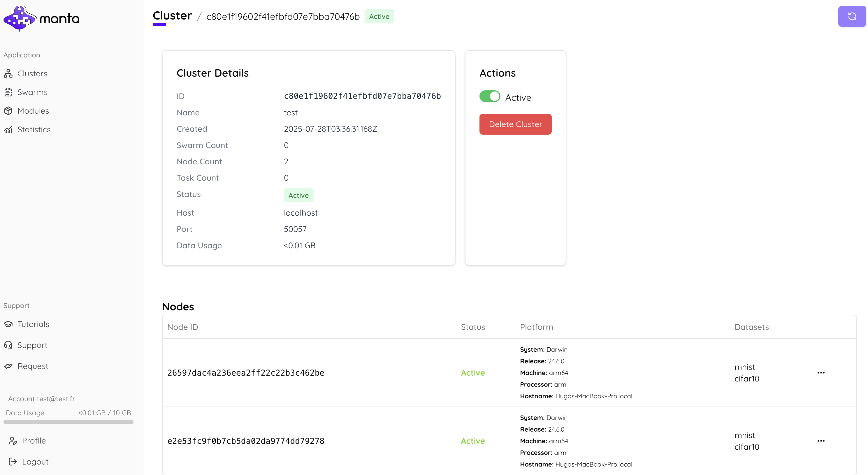Click Logout in the sidebar
The image size is (868, 475).
click(x=35, y=462)
